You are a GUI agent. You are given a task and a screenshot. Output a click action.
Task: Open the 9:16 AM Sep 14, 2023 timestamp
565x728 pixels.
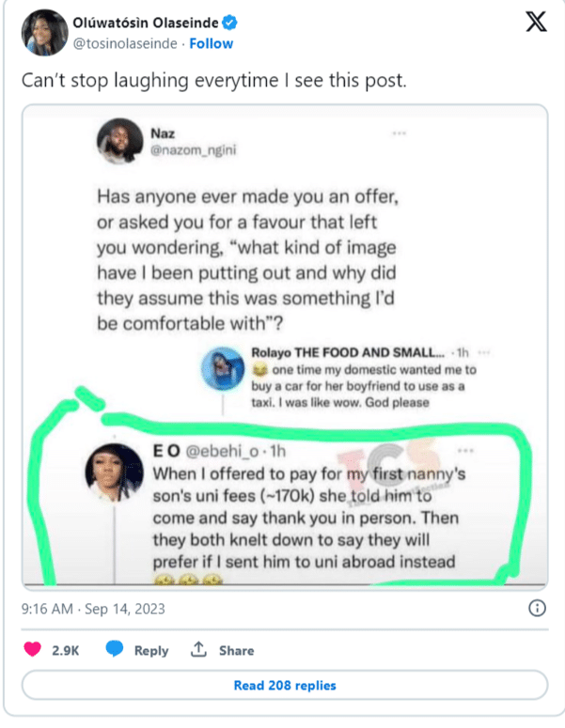click(x=93, y=609)
